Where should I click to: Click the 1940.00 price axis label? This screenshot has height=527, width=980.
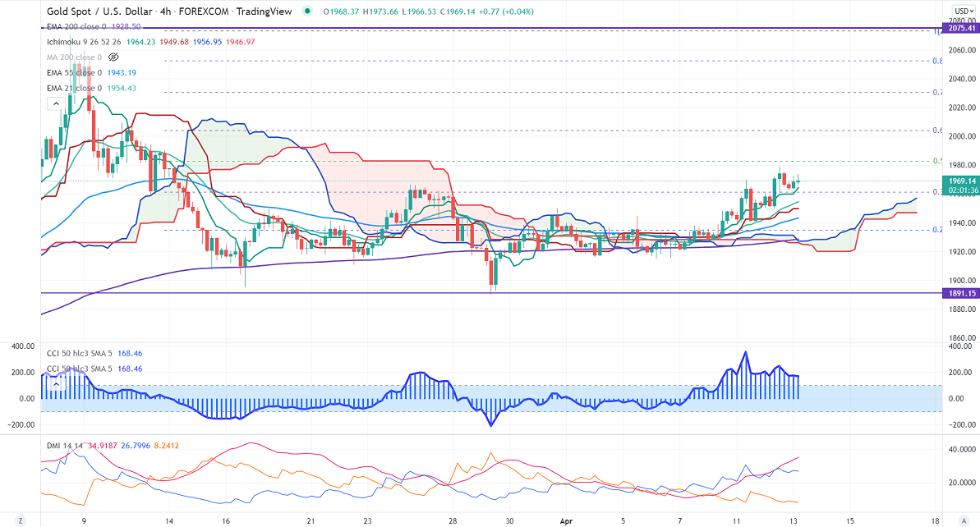pos(962,223)
